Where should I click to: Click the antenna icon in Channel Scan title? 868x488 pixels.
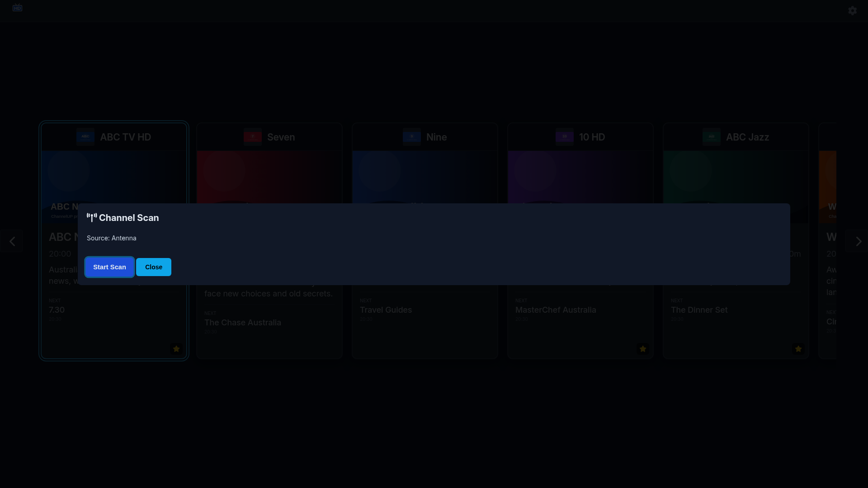(92, 218)
